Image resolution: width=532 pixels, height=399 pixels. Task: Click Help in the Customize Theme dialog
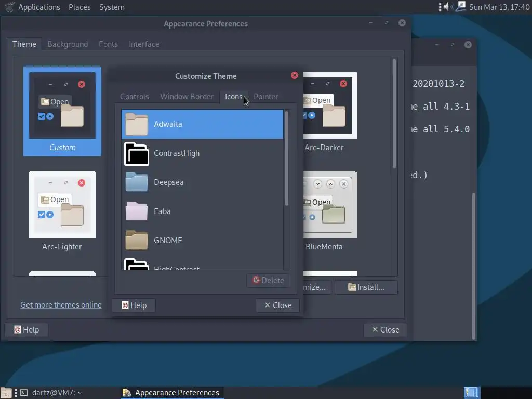(134, 305)
